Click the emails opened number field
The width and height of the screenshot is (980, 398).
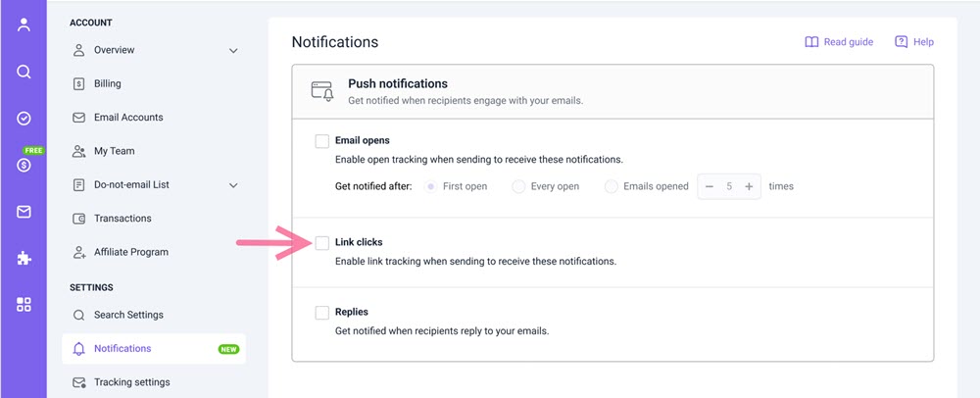click(x=729, y=186)
